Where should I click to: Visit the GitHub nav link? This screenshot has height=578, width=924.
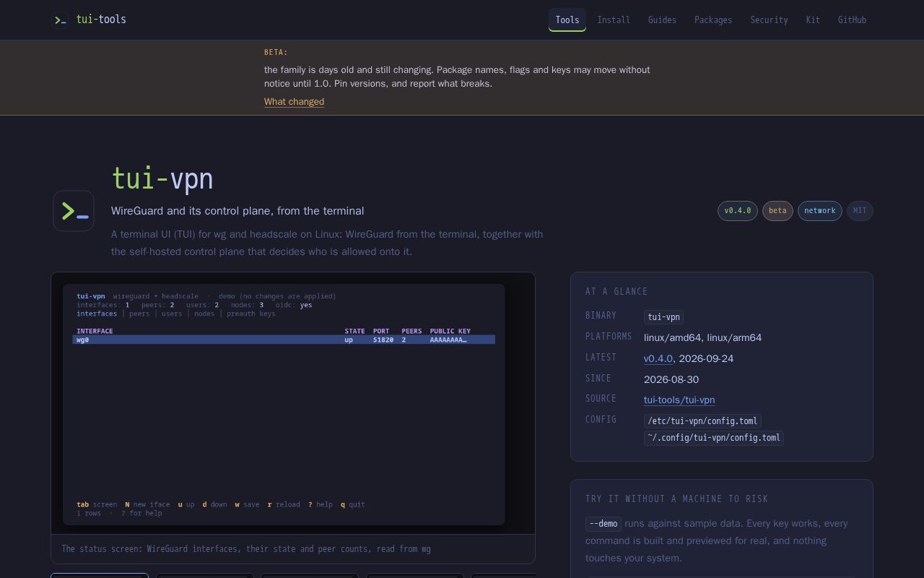(x=852, y=20)
